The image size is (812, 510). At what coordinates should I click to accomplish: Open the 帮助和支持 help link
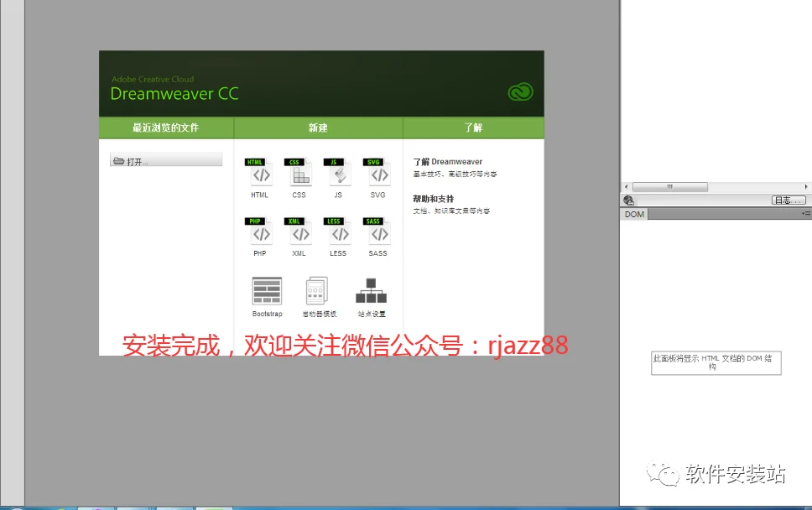434,199
